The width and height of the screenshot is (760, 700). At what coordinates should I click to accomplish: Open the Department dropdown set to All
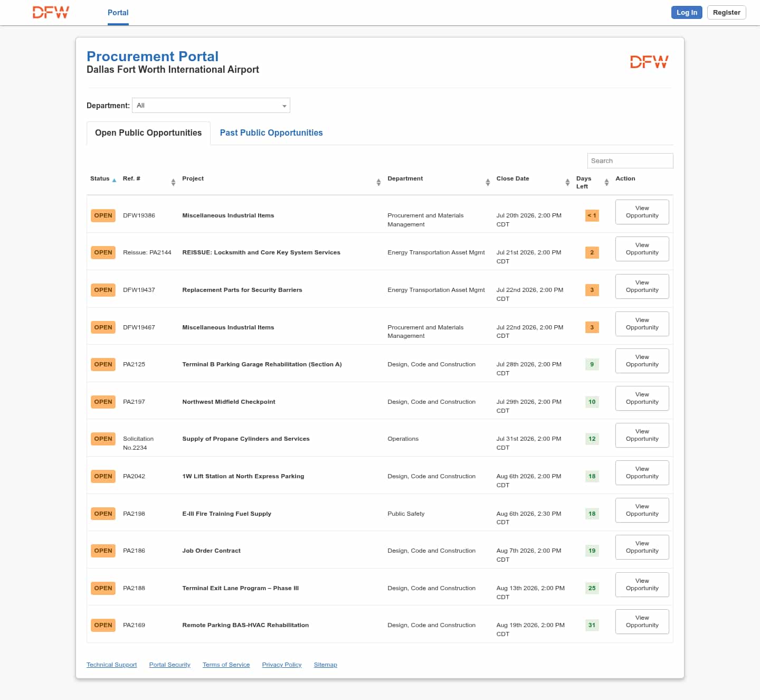[x=211, y=106]
